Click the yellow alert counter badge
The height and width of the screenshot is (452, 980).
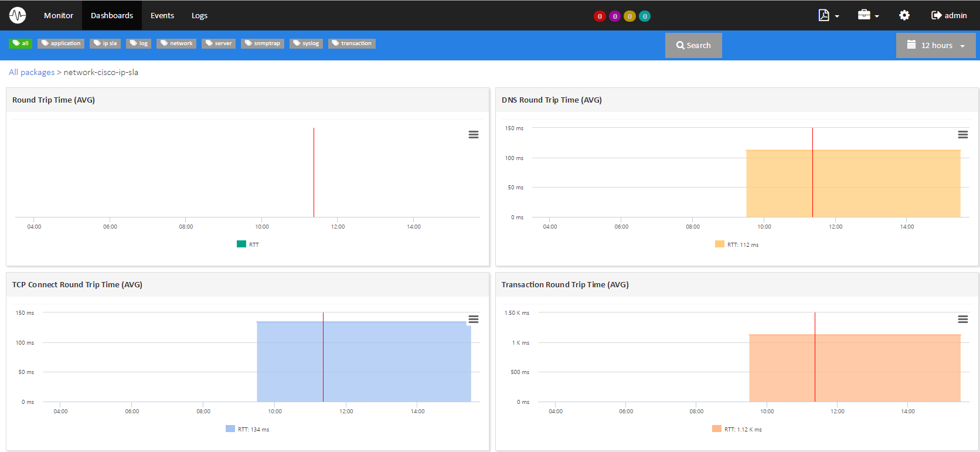(x=629, y=16)
